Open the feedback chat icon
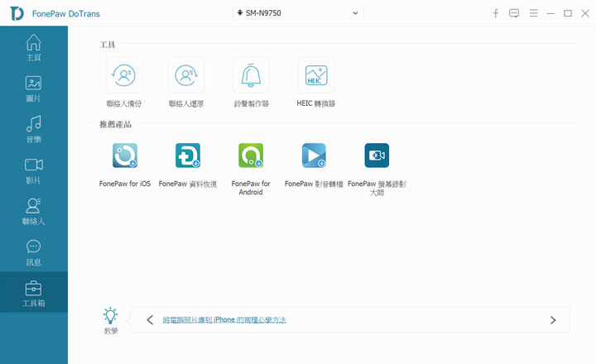 pos(514,13)
